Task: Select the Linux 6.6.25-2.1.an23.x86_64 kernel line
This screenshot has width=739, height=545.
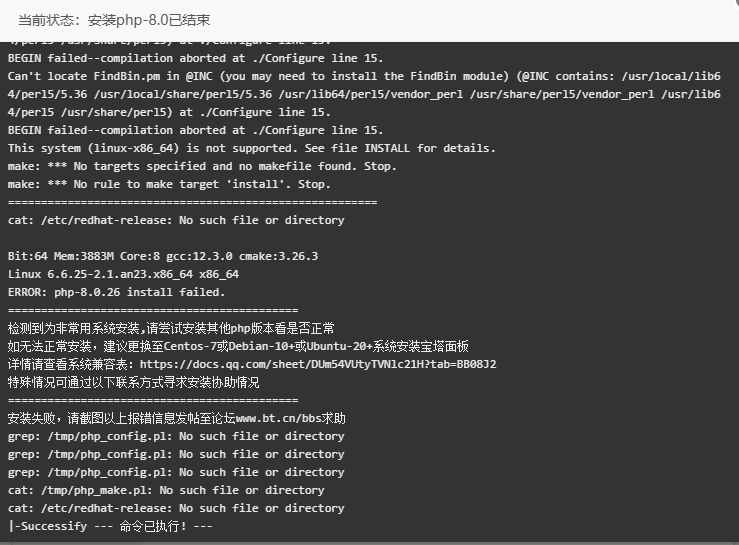Action: [x=123, y=274]
